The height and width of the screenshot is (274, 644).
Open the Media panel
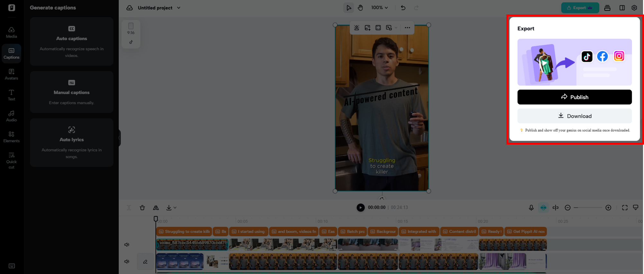[11, 33]
